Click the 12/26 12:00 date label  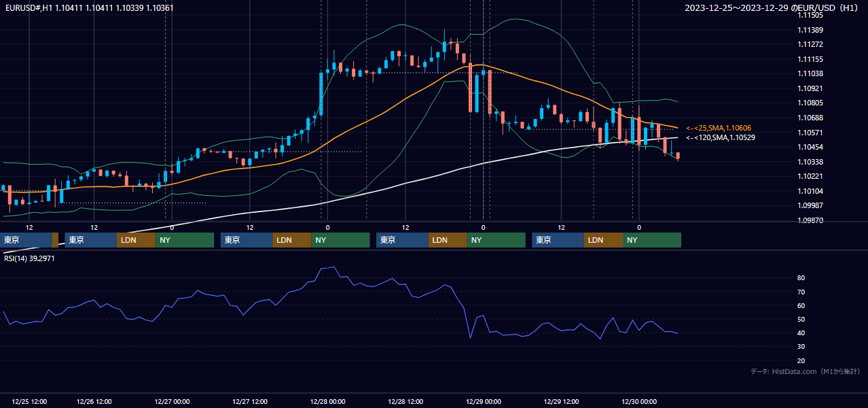point(94,401)
